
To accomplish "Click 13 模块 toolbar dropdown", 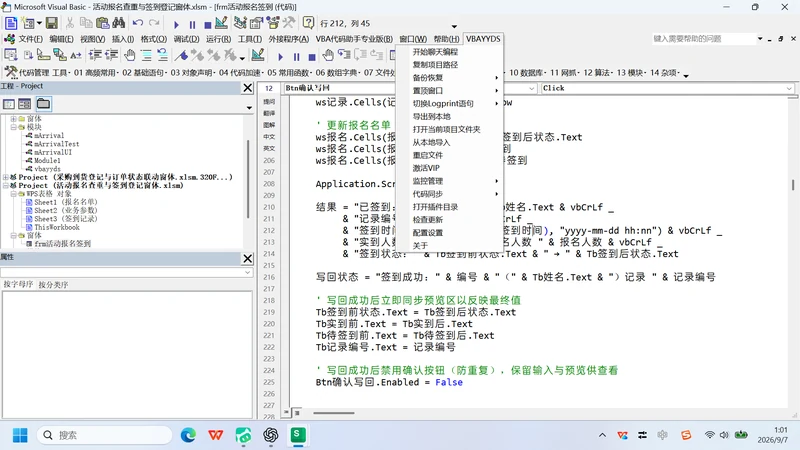I will (x=631, y=72).
